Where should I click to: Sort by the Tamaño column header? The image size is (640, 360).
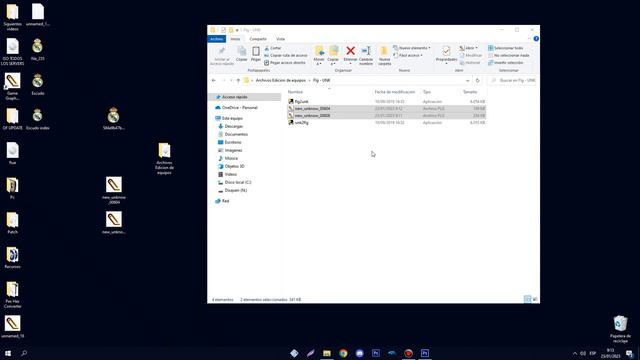pos(470,92)
